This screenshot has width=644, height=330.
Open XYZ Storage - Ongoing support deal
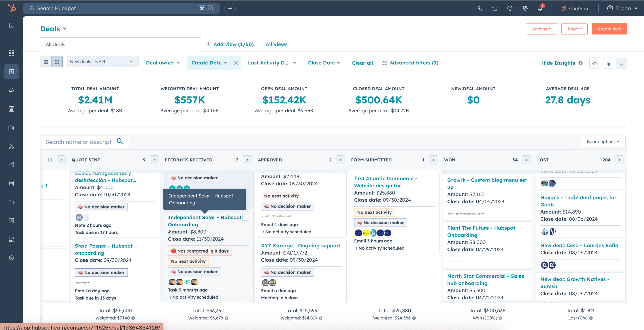point(301,246)
